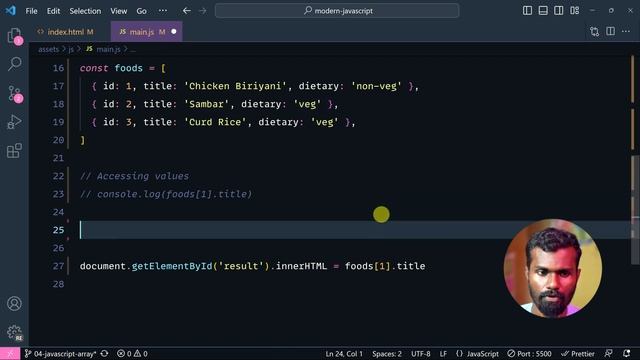Open the File menu

point(31,11)
